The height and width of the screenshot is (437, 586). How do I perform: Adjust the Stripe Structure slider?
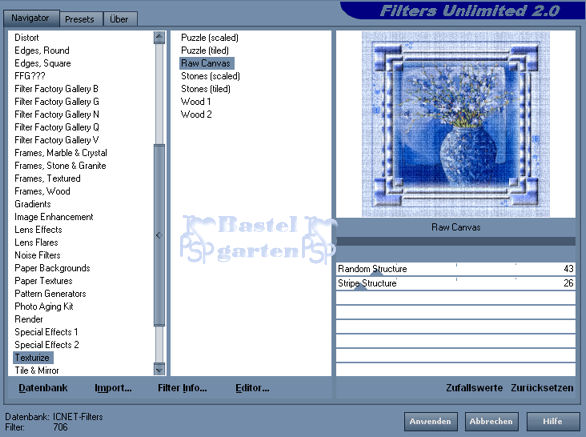[455, 283]
